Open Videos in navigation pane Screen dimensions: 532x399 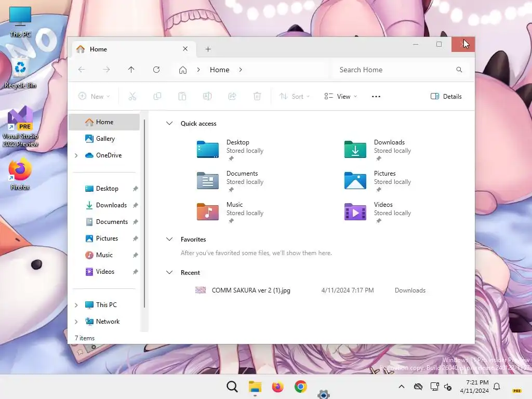[104, 272]
